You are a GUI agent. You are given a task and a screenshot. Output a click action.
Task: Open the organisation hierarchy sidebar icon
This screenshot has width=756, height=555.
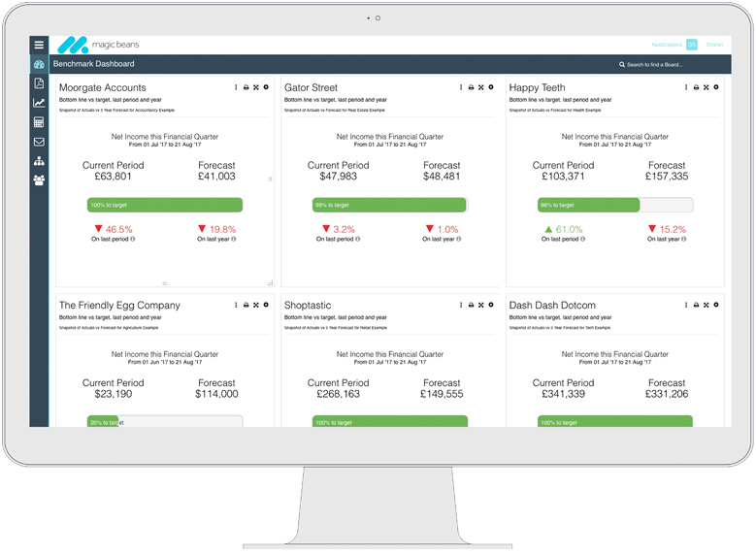point(39,161)
